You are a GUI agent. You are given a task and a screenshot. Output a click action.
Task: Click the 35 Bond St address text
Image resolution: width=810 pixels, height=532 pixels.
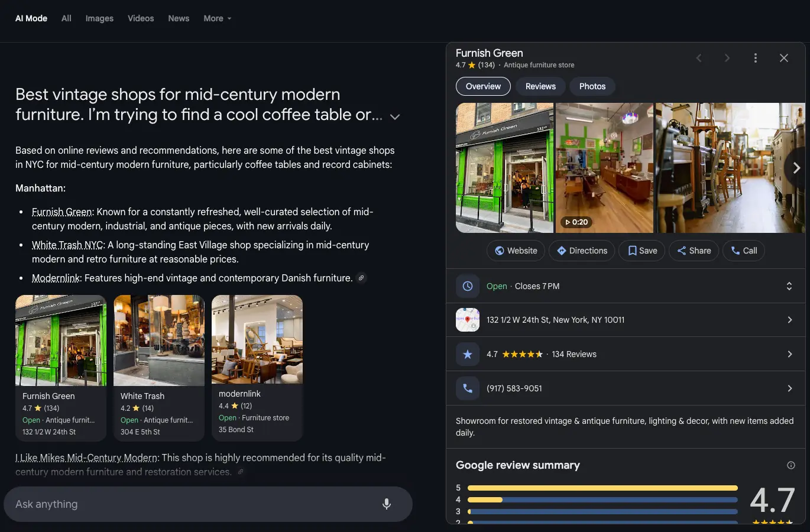(236, 430)
